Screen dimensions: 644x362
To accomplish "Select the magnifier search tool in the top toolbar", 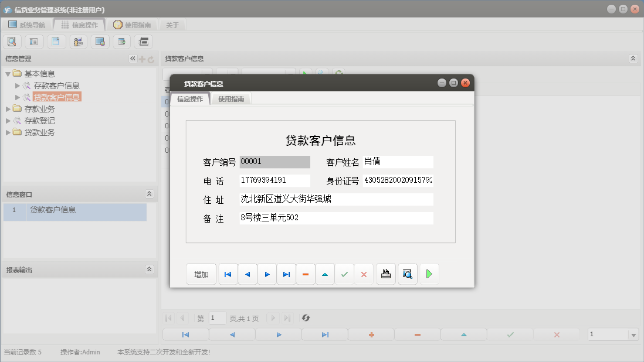I will (x=12, y=41).
